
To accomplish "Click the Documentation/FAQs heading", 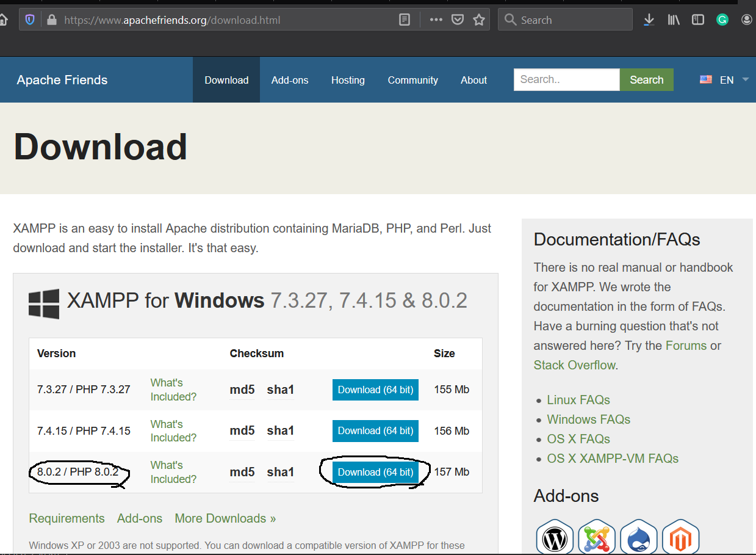I will 617,239.
